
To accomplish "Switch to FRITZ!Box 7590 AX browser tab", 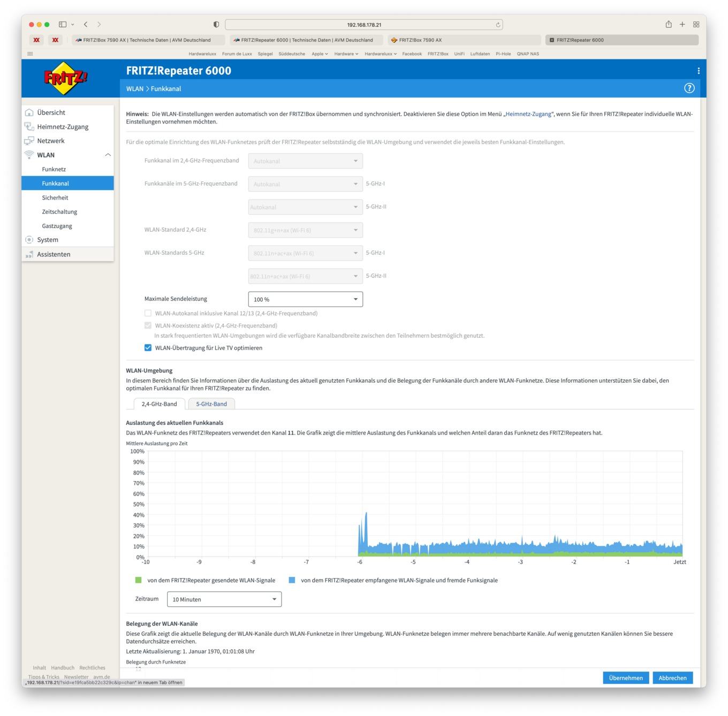I will point(463,40).
